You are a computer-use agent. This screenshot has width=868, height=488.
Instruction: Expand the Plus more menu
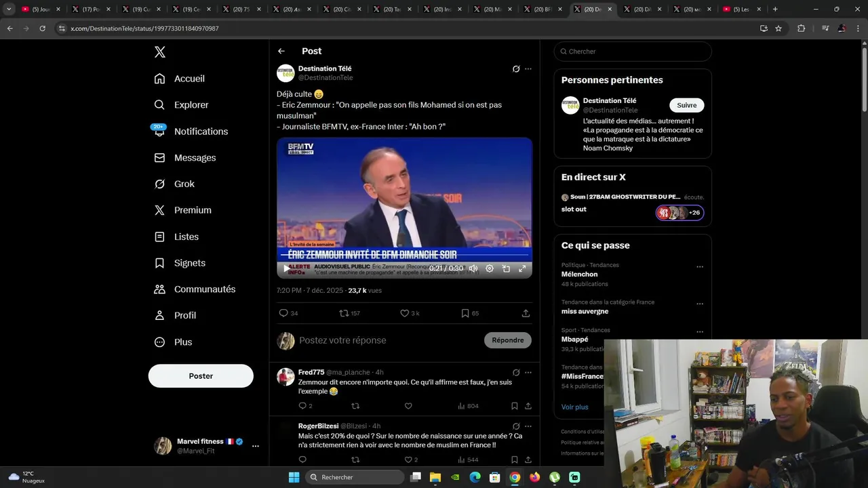174,342
